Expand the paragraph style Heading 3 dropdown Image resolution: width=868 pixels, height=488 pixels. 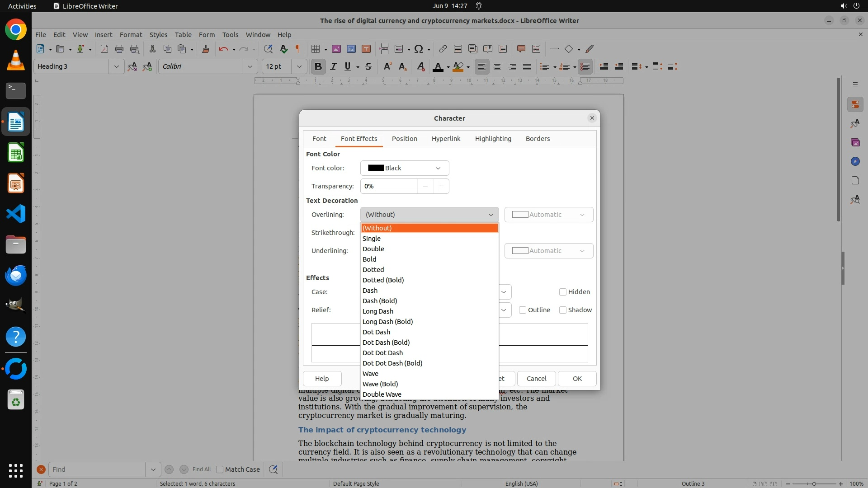click(x=116, y=66)
